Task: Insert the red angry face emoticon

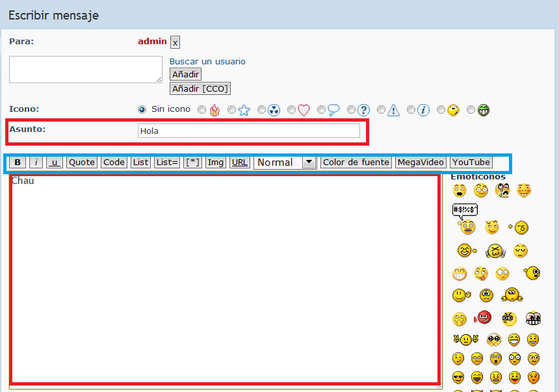Action: [x=483, y=317]
